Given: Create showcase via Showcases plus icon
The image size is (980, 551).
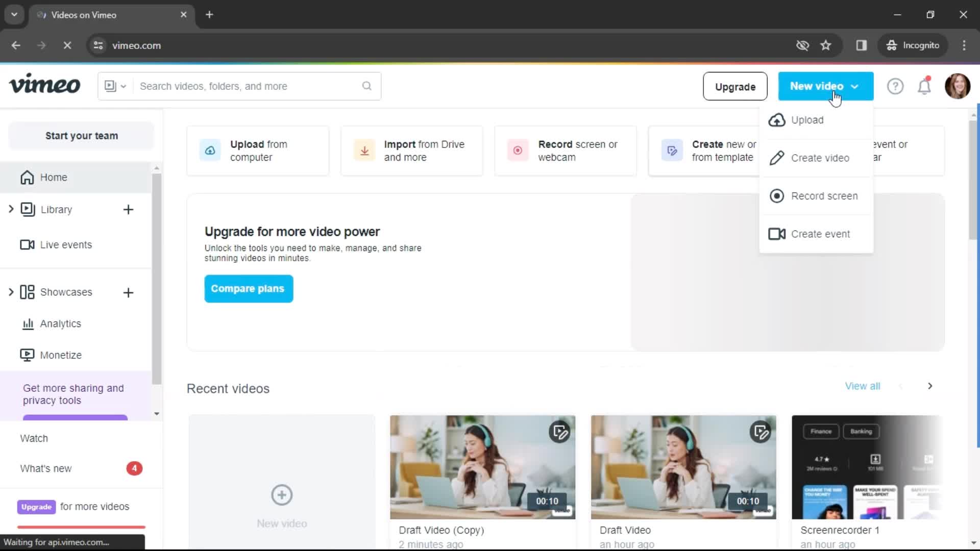Looking at the screenshot, I should tap(128, 292).
